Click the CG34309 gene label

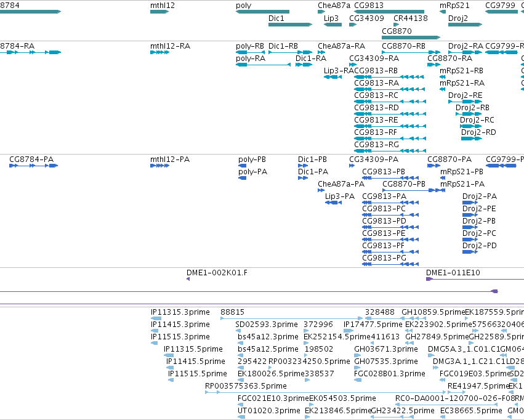tap(366, 18)
